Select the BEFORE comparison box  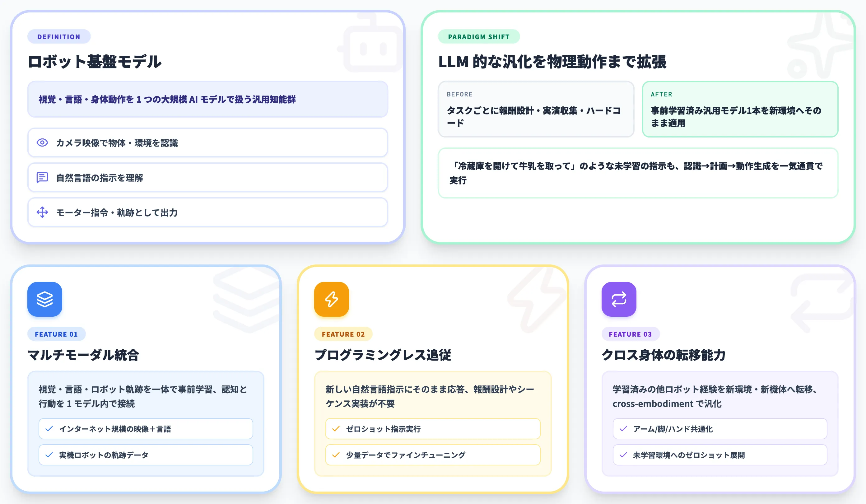point(536,109)
